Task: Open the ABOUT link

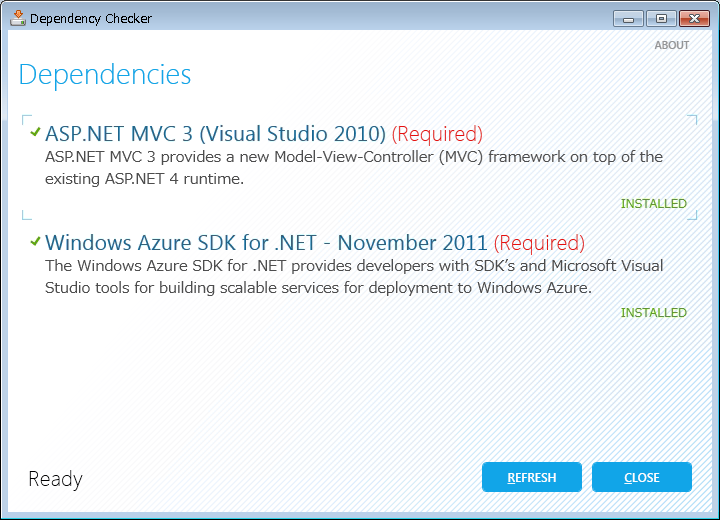Action: 672,45
